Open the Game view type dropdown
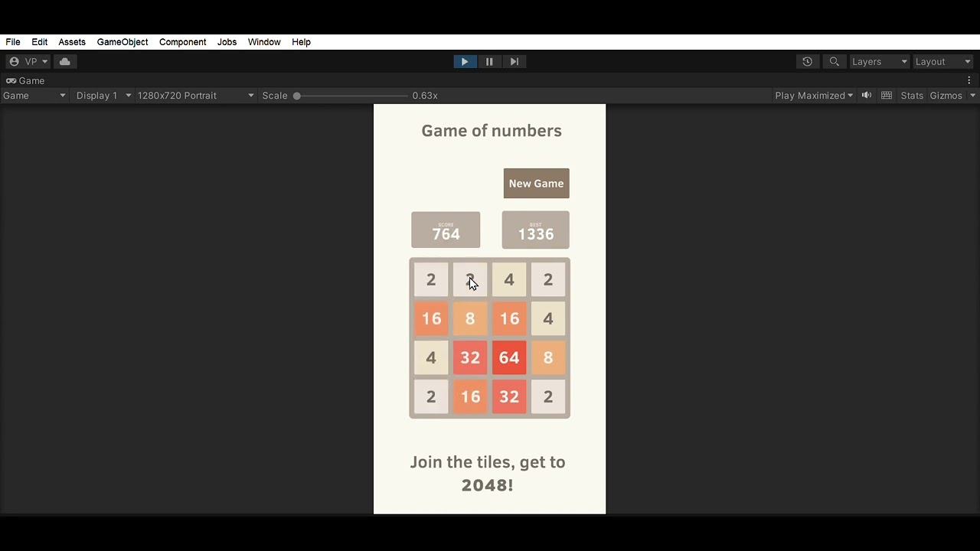This screenshot has height=551, width=980. (34, 96)
